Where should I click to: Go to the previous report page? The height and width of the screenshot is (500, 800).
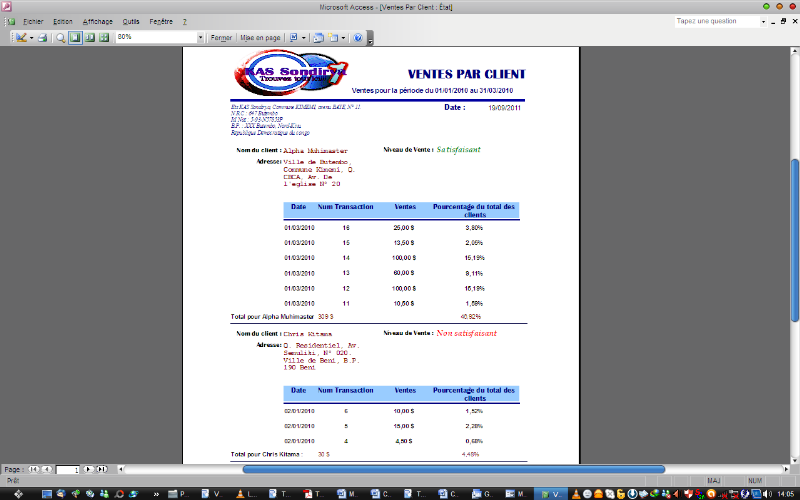click(x=46, y=469)
